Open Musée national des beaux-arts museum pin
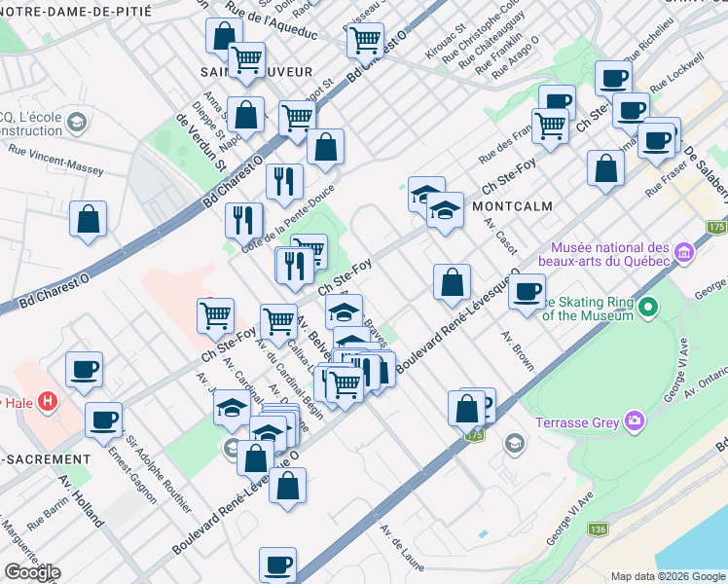Viewport: 728px width, 584px height. (685, 253)
